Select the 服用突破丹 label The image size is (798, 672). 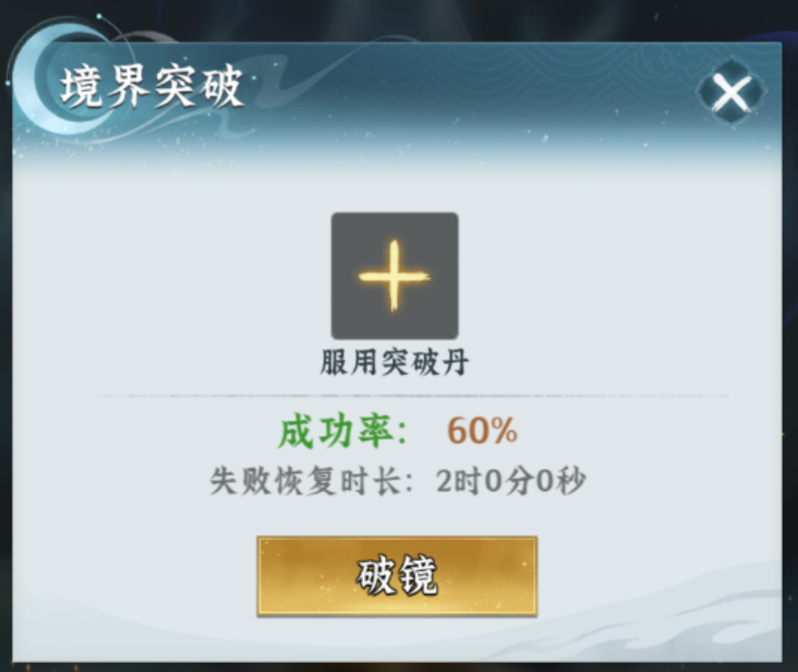coord(394,362)
